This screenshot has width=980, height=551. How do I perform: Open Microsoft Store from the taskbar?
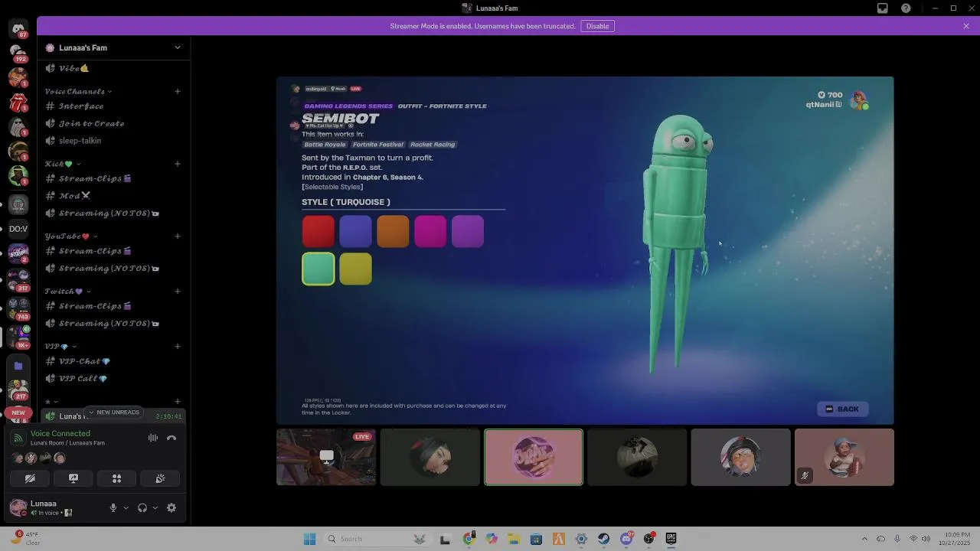tap(536, 539)
